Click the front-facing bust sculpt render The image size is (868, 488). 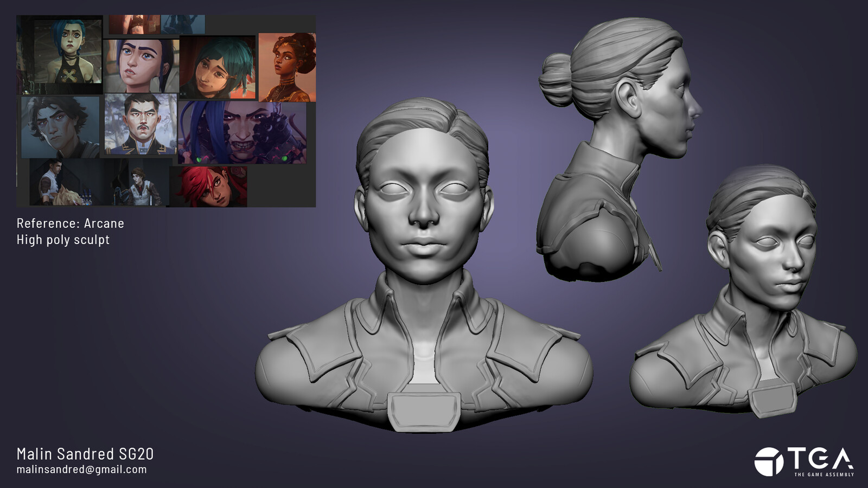point(423,266)
